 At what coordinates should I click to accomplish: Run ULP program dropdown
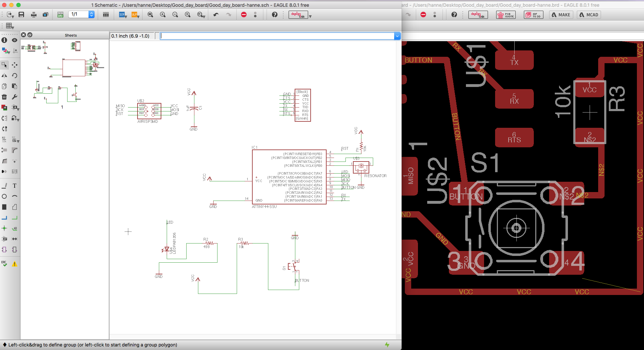coord(135,15)
